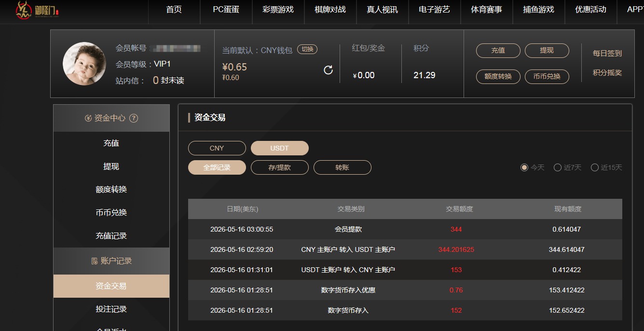
Task: Click the 现有额度 column header
Action: pyautogui.click(x=568, y=209)
